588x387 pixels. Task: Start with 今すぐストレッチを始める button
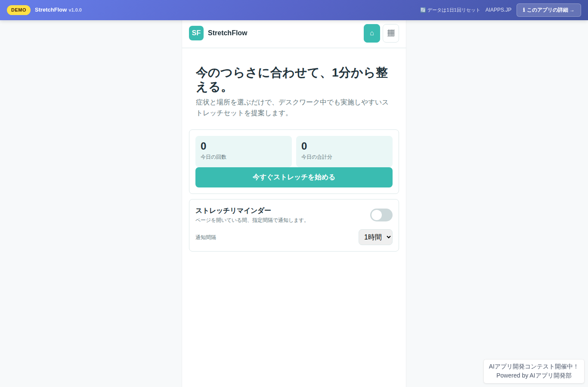coord(294,177)
